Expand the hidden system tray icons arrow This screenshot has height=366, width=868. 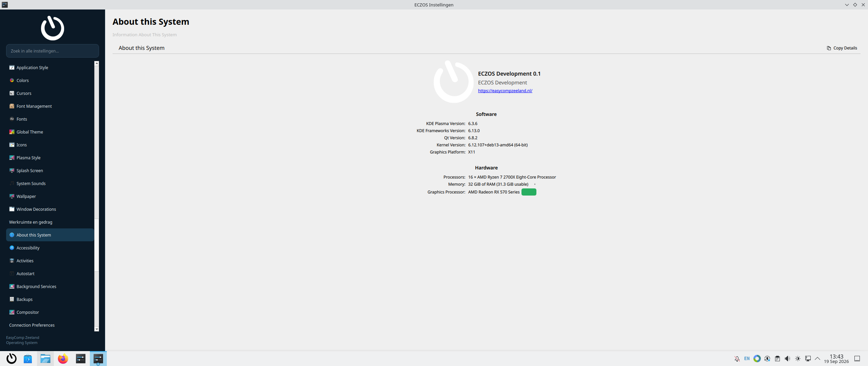817,359
